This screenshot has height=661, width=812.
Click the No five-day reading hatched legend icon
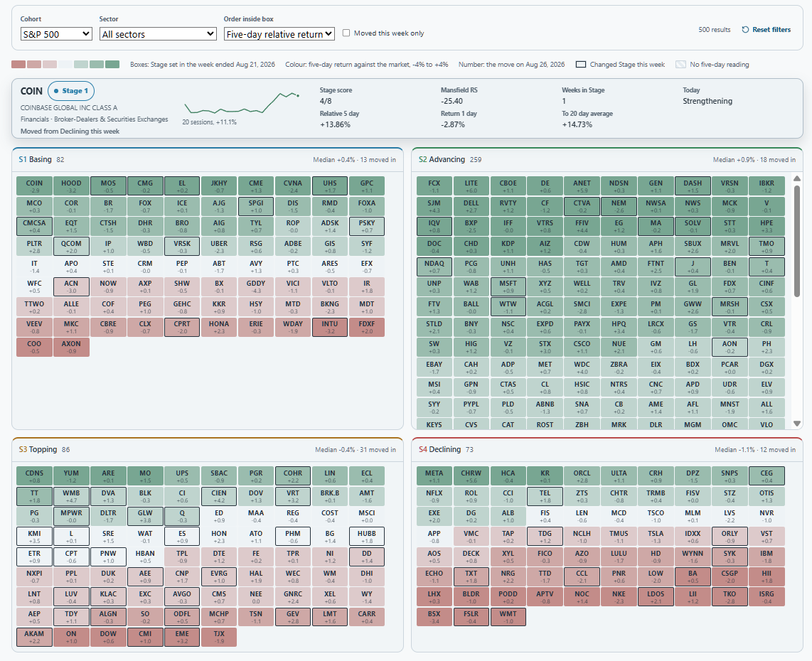coord(681,65)
